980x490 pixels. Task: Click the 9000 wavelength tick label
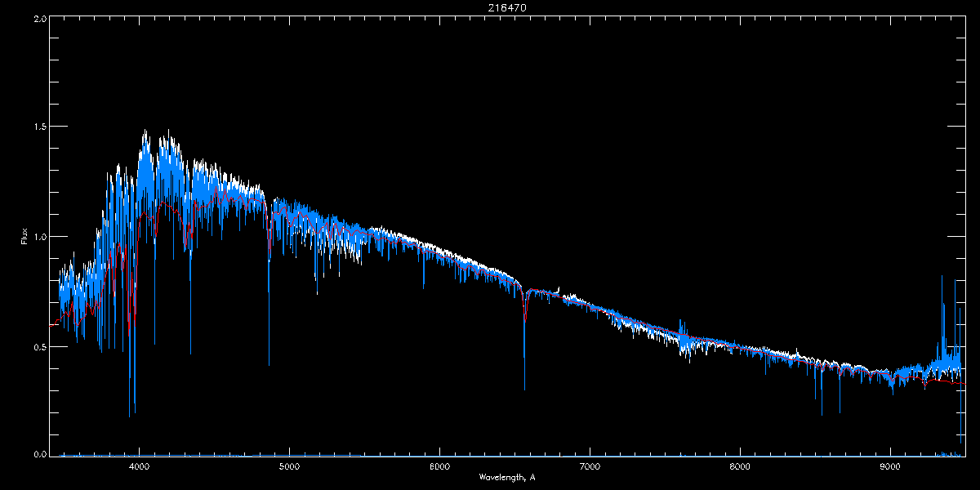[x=890, y=466]
